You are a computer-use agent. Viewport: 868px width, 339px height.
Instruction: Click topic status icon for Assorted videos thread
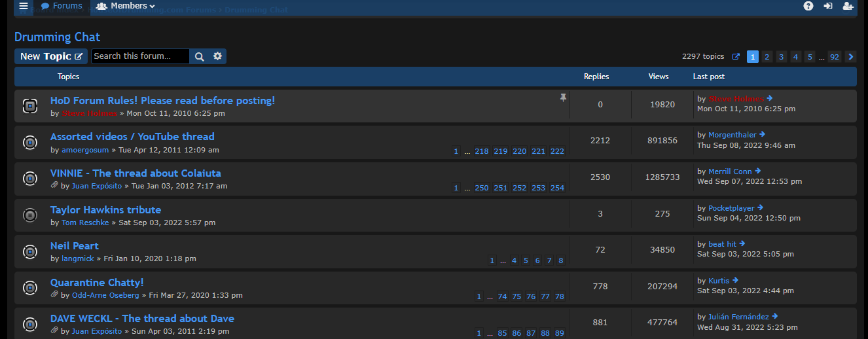pos(29,142)
